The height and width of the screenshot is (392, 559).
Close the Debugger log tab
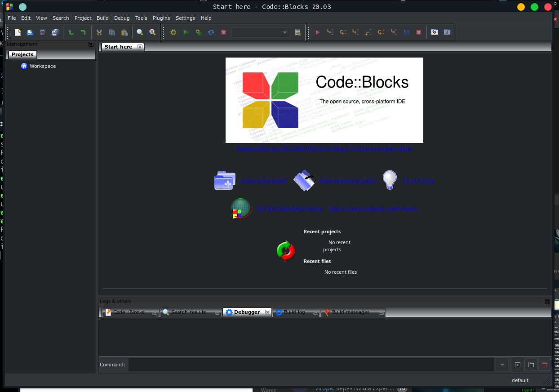(267, 312)
